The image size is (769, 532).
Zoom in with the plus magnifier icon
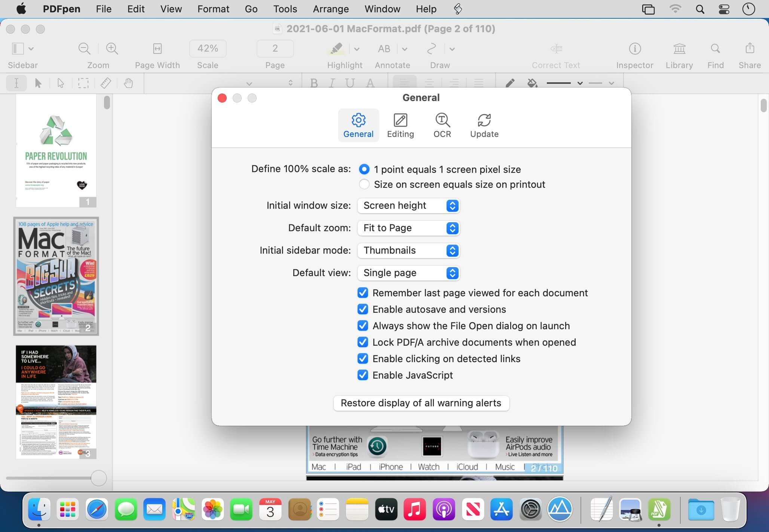pos(112,49)
